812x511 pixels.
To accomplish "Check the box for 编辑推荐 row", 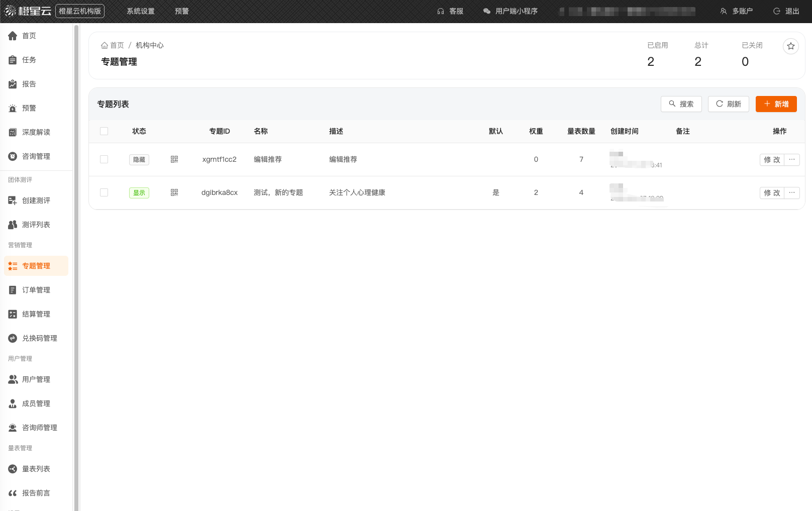I will click(x=104, y=159).
